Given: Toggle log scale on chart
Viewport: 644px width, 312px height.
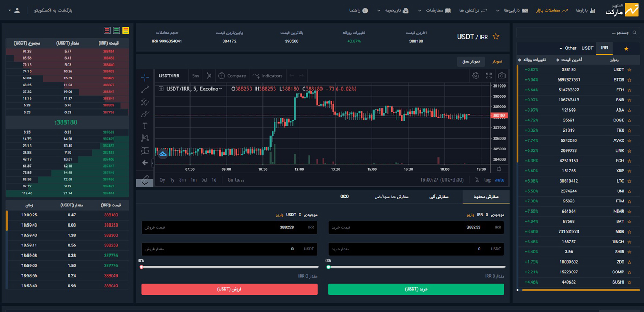Looking at the screenshot, I should [487, 180].
